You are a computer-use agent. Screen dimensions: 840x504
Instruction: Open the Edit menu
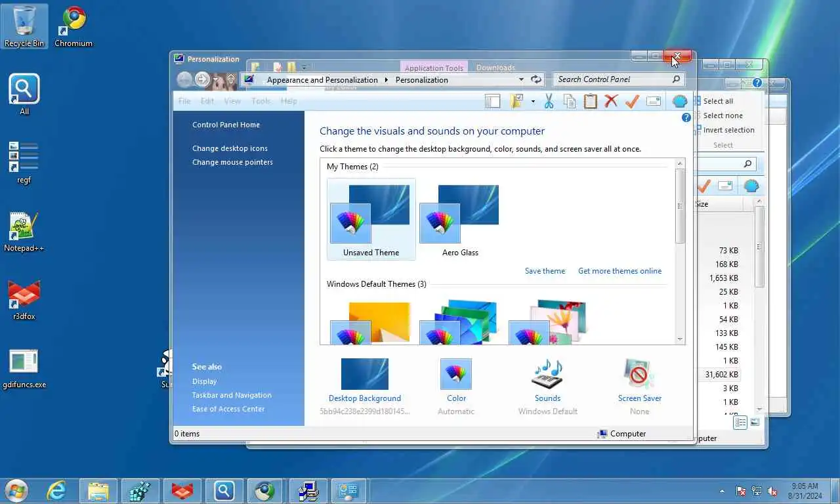[207, 101]
